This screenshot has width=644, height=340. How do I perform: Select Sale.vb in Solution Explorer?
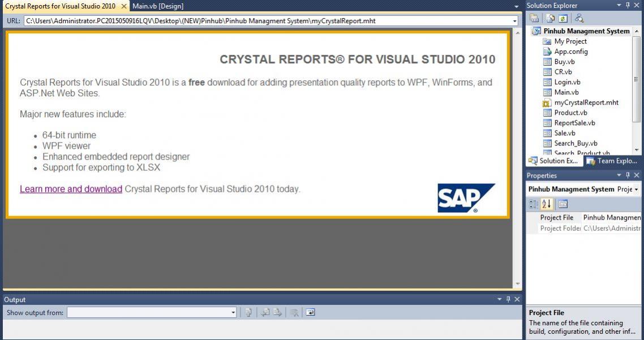(x=565, y=133)
